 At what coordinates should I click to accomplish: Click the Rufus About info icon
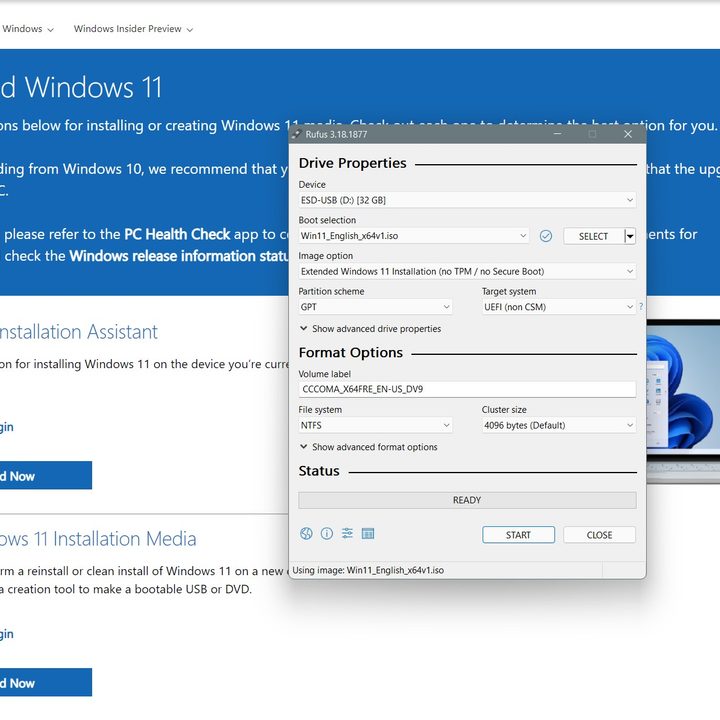click(x=327, y=533)
